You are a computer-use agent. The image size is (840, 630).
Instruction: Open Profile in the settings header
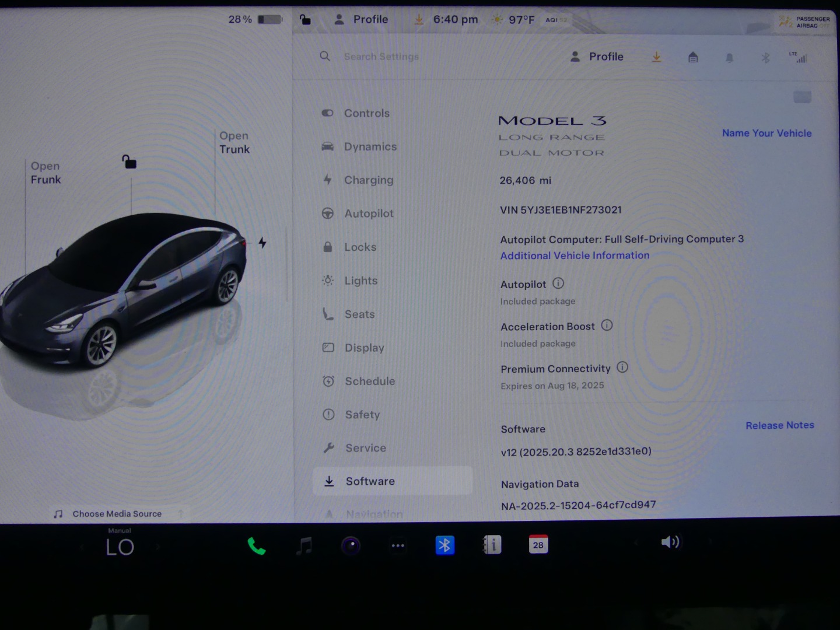(x=597, y=57)
